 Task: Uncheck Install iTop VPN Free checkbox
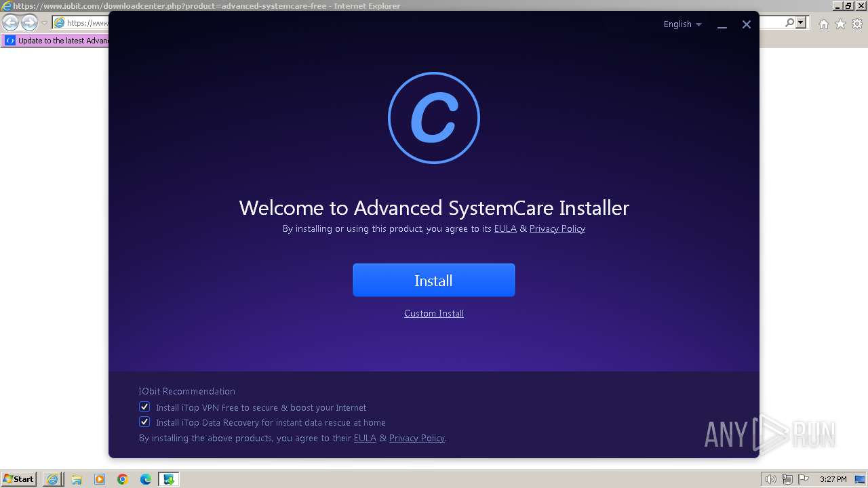pos(144,407)
